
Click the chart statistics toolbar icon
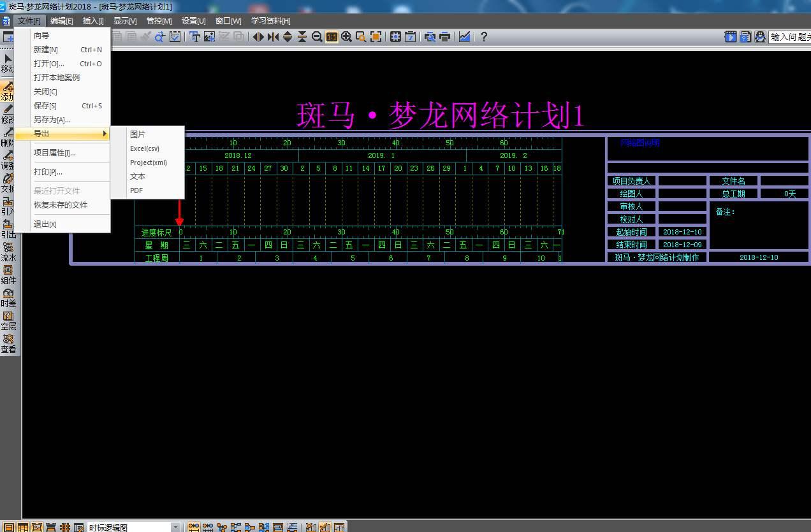pyautogui.click(x=465, y=37)
